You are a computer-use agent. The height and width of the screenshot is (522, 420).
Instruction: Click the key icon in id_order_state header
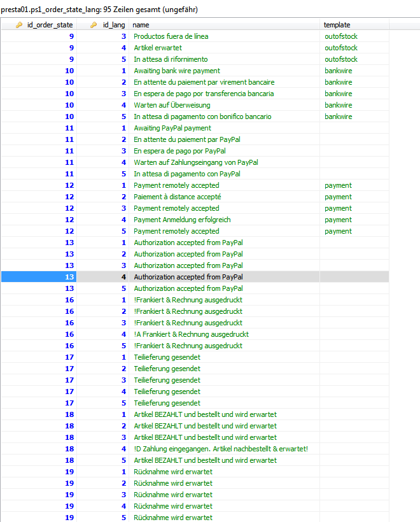[x=19, y=25]
